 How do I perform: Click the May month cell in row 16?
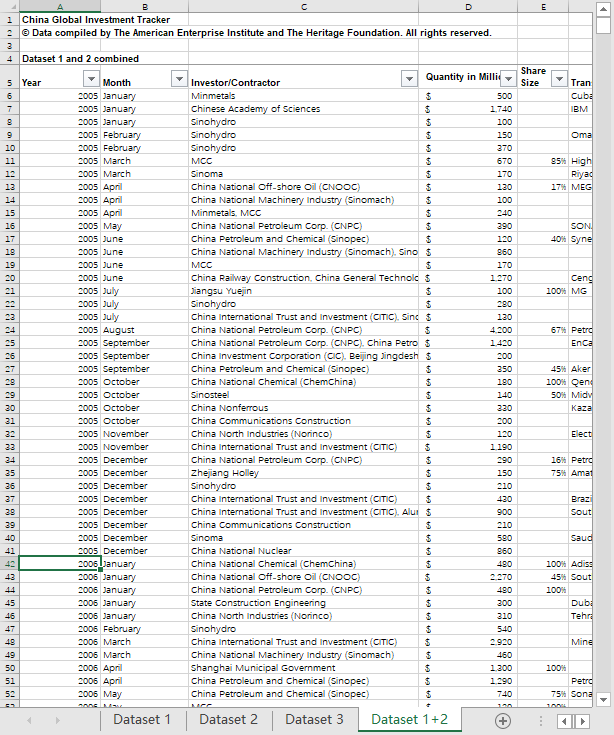point(145,226)
